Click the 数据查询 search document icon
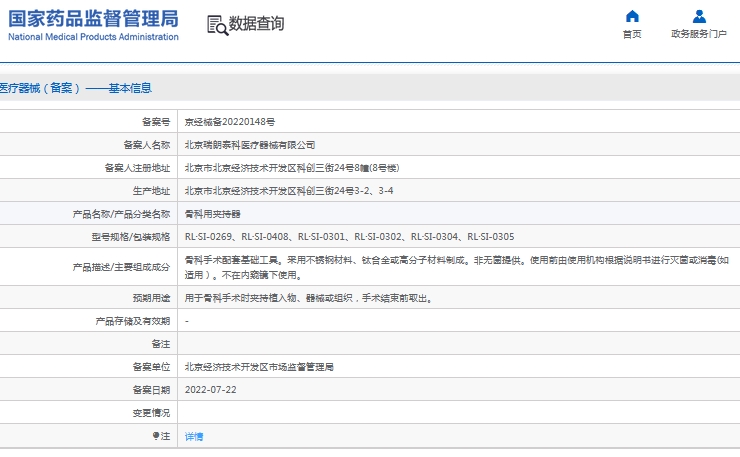This screenshot has height=457, width=740. click(x=218, y=25)
